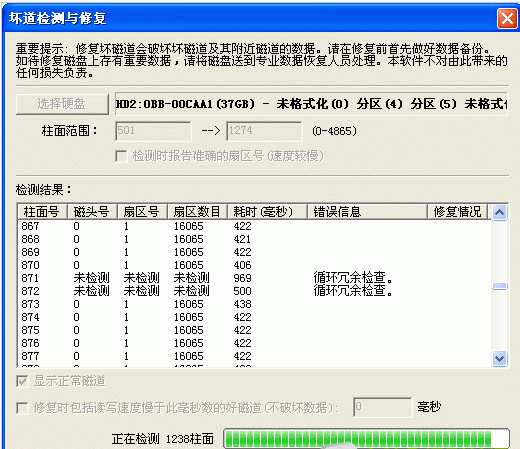Click 未检测 head cell in row 871
520x449 pixels.
[x=91, y=278]
